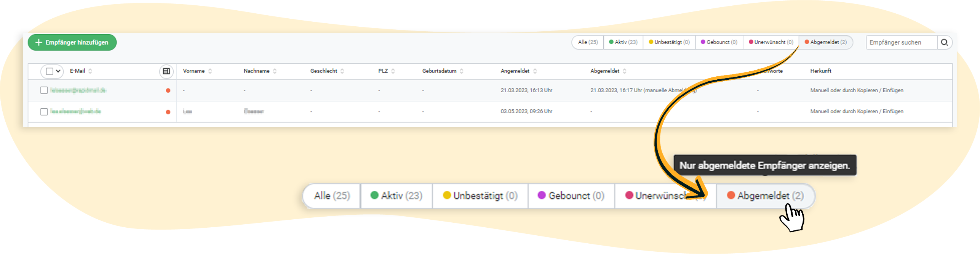Tick the second recipient row checkbox
Screen dimensions: 980x254
[44, 112]
